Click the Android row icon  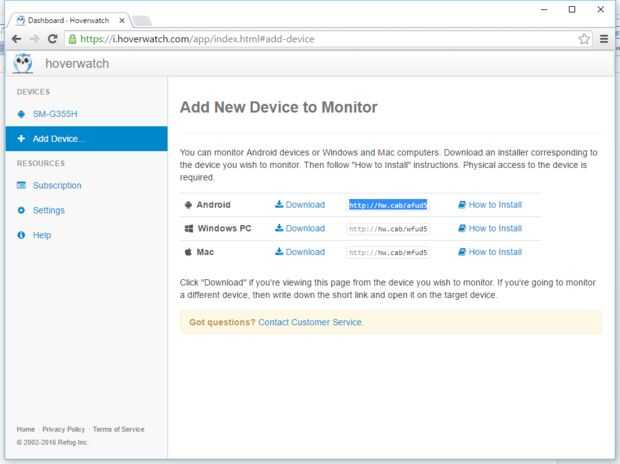(x=188, y=205)
